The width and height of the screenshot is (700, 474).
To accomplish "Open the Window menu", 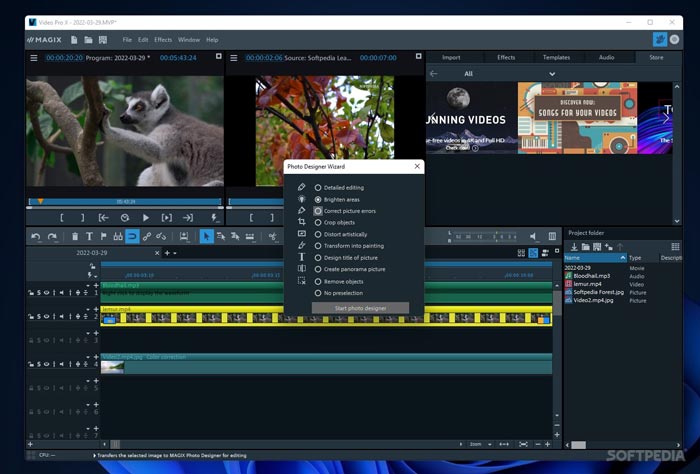I will pyautogui.click(x=189, y=40).
